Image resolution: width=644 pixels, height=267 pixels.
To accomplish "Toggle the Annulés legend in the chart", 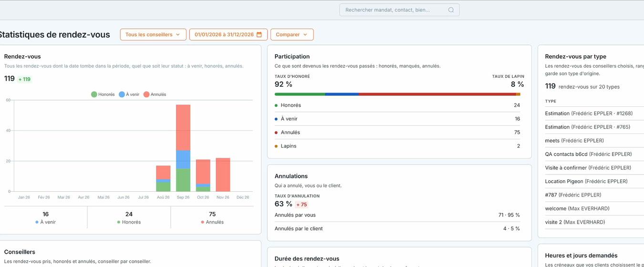I will [x=155, y=94].
